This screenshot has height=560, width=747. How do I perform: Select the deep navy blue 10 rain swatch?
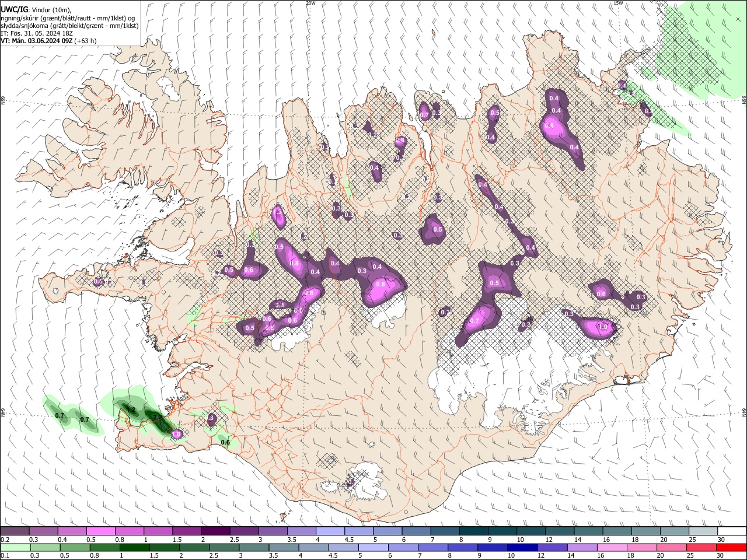[522, 548]
